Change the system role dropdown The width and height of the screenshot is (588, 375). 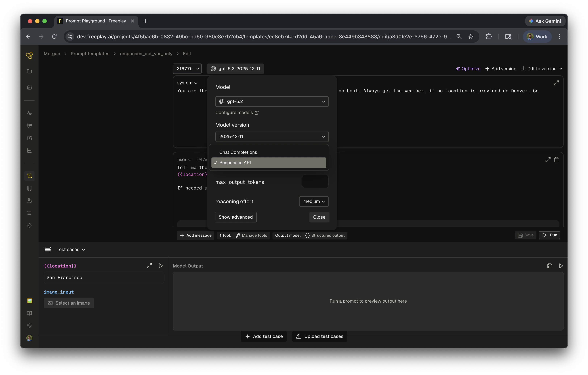tap(187, 83)
